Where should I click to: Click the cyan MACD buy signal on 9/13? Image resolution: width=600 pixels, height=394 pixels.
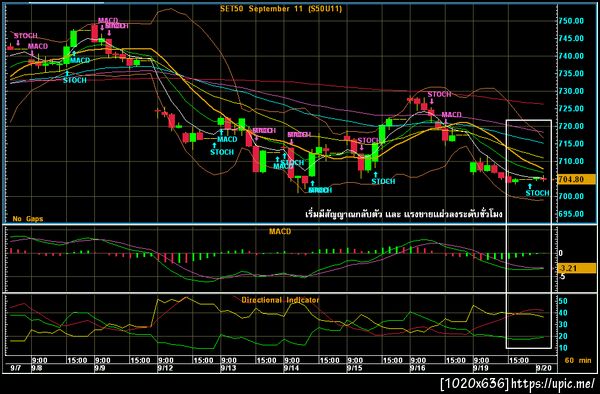(227, 139)
